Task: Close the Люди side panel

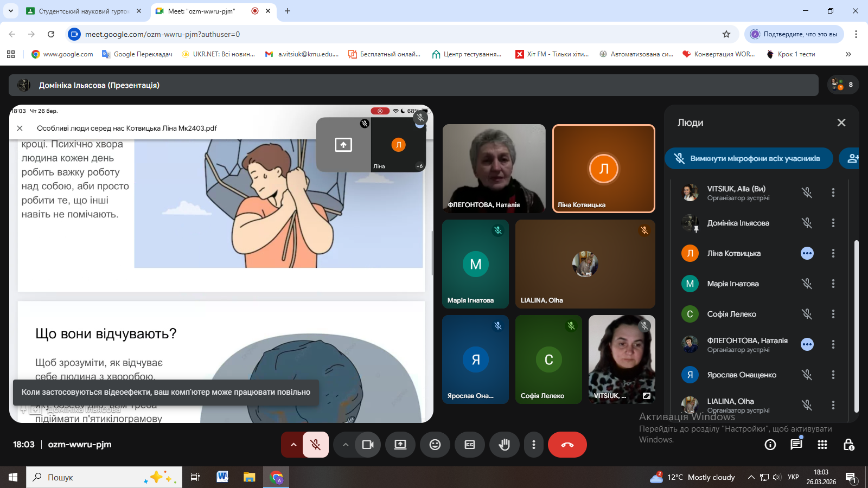Action: coord(841,123)
